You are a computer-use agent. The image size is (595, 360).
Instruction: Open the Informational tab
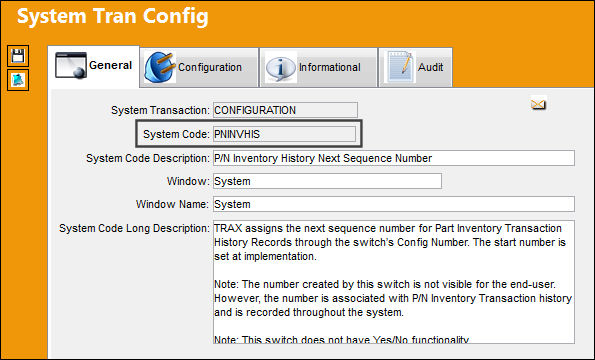pos(318,68)
